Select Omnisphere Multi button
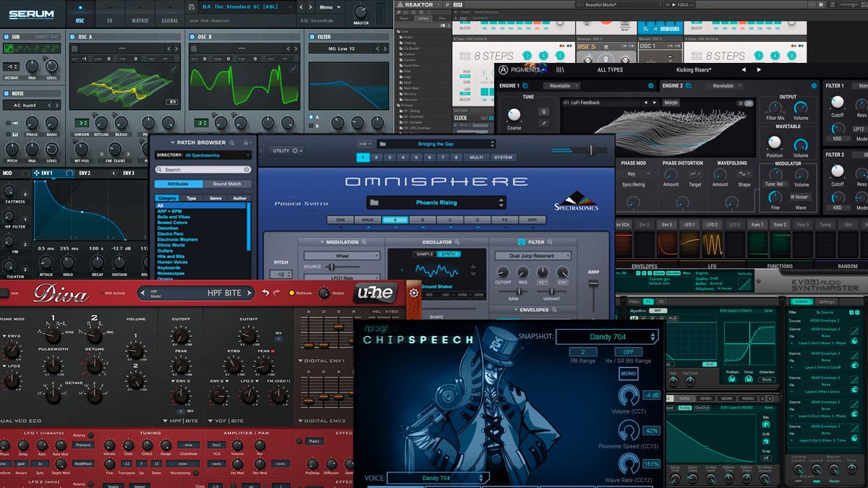This screenshot has height=488, width=868. 475,157
